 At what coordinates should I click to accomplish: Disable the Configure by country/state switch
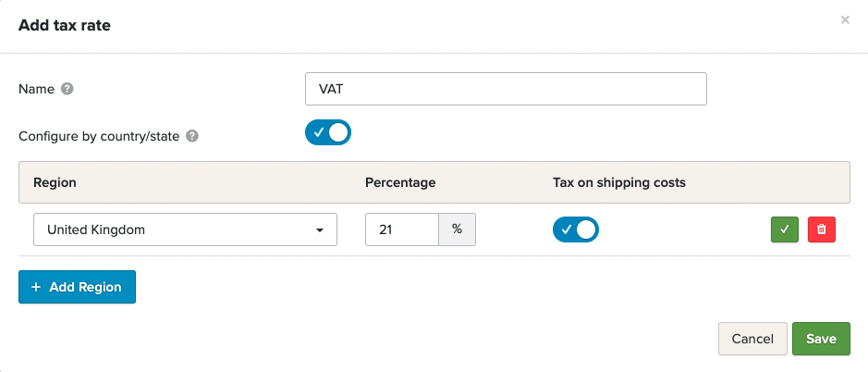[328, 133]
